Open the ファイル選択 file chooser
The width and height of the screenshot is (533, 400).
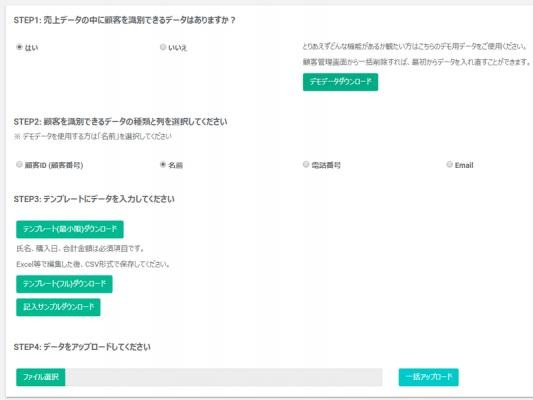coord(40,377)
